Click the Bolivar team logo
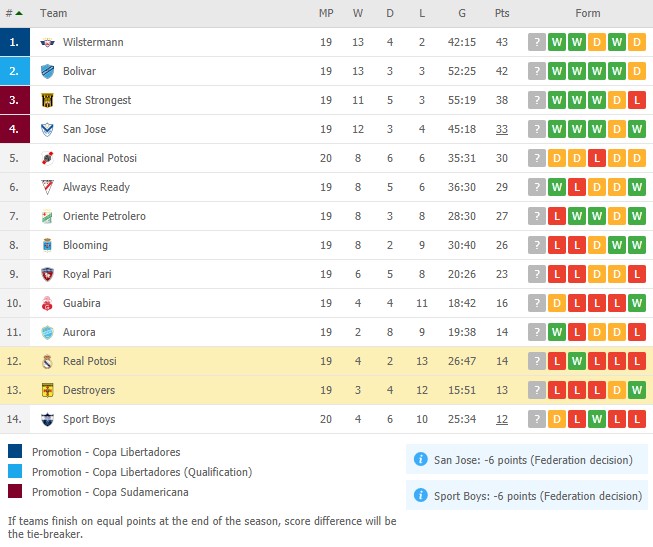The height and width of the screenshot is (547, 653). coord(47,71)
